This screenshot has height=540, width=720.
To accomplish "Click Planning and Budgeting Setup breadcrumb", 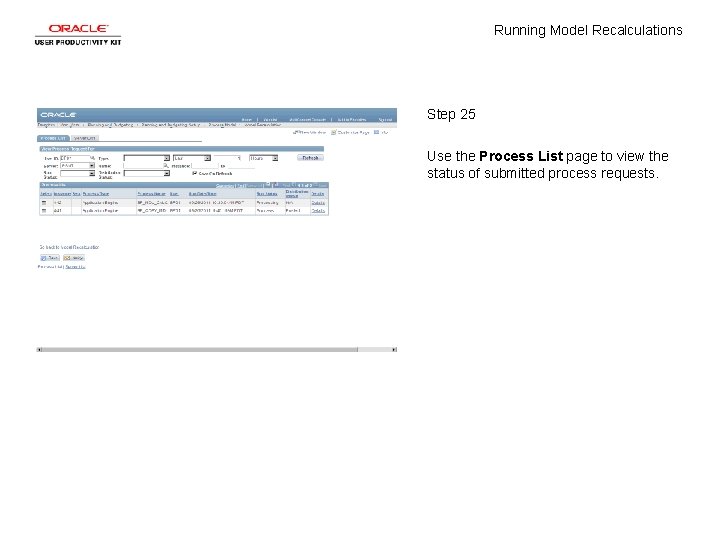I will pyautogui.click(x=171, y=125).
